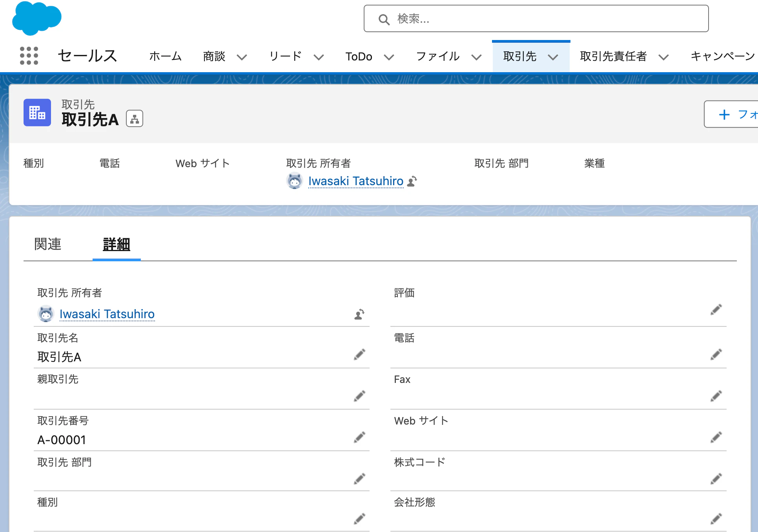Expand the ファイル tab dropdown chevron
The width and height of the screenshot is (758, 532).
pyautogui.click(x=476, y=57)
